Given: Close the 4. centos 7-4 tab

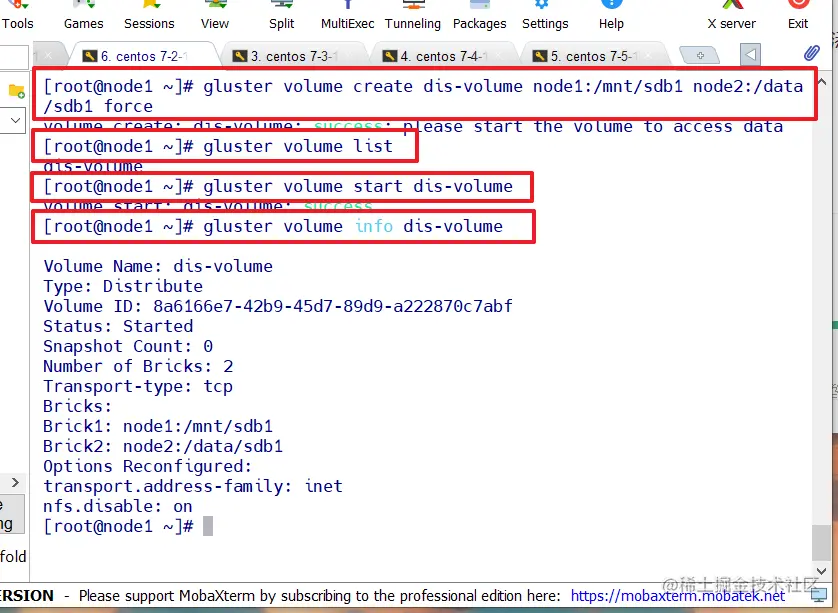Looking at the screenshot, I should (x=498, y=56).
